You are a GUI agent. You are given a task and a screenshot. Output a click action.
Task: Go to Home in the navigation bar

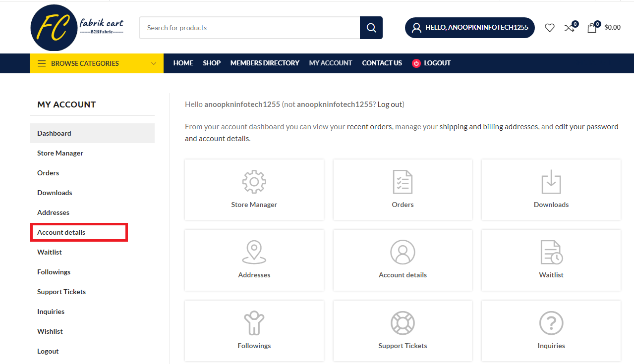tap(183, 63)
